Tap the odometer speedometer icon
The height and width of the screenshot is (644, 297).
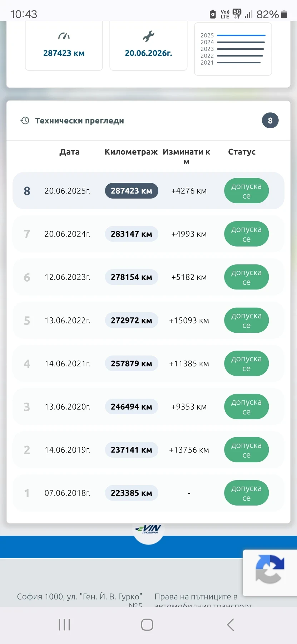click(64, 36)
